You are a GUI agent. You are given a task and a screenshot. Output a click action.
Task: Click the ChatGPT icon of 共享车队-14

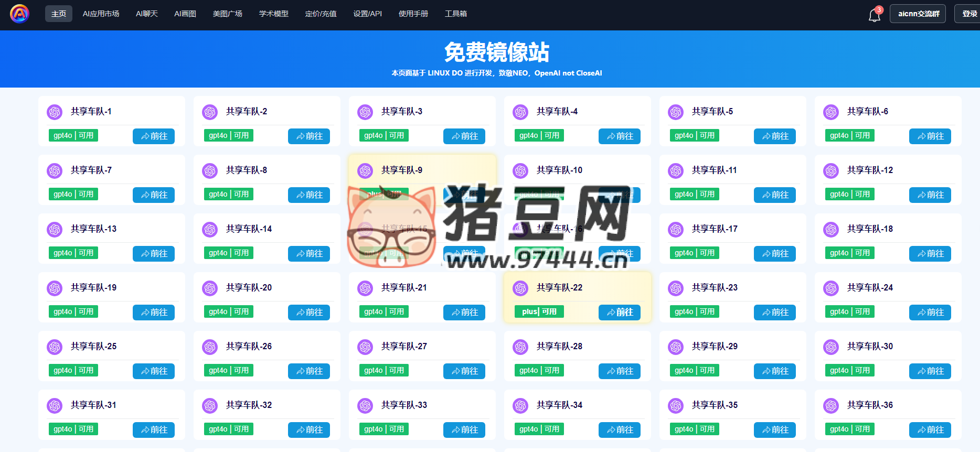pos(210,229)
